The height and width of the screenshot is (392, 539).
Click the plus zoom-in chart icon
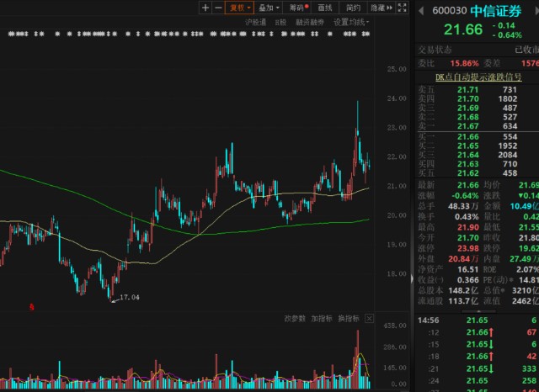pos(205,8)
